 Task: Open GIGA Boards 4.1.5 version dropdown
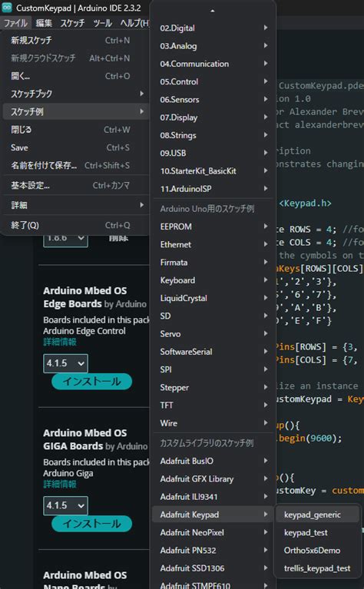click(66, 505)
